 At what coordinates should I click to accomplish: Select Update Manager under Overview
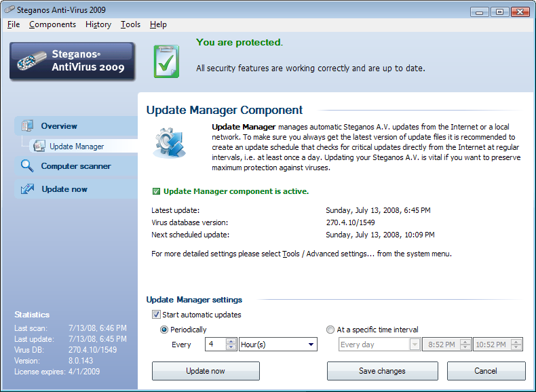pyautogui.click(x=83, y=146)
